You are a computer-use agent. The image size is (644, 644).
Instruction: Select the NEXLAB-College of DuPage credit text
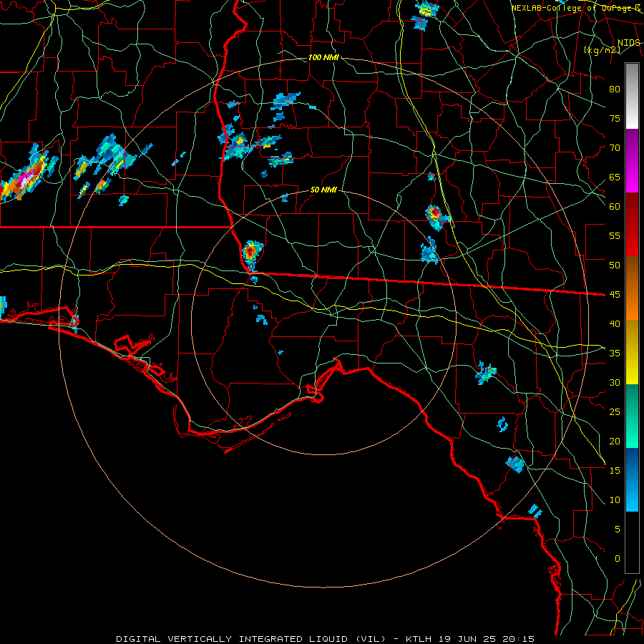tap(575, 8)
